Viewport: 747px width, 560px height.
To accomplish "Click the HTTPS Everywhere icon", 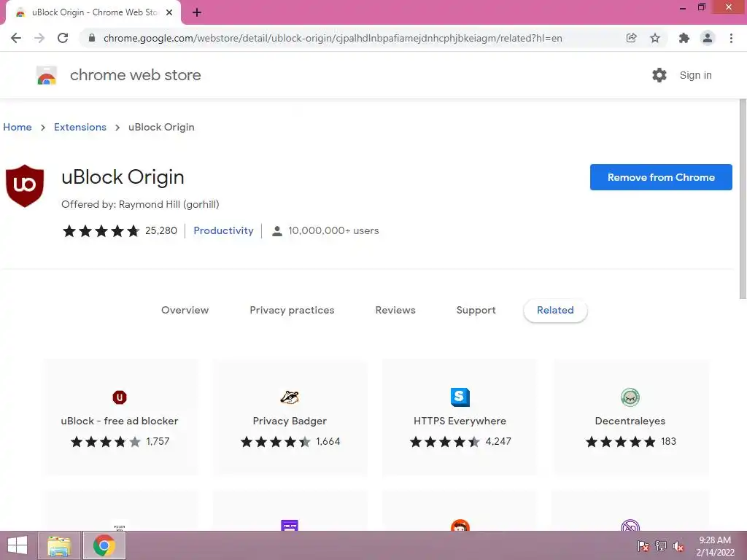I will coord(460,397).
